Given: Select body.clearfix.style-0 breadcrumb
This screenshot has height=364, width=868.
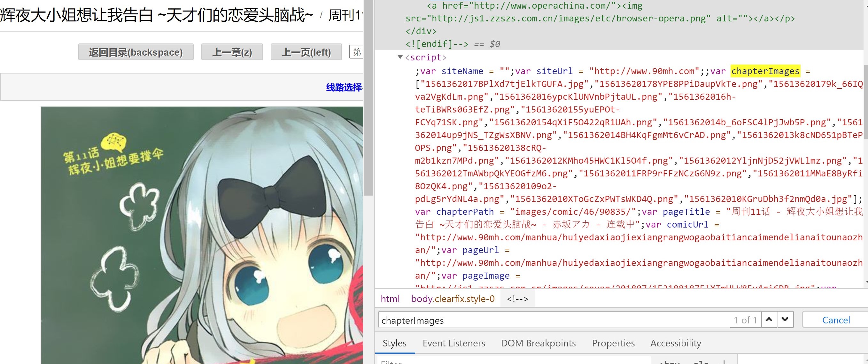Looking at the screenshot, I should tap(453, 298).
